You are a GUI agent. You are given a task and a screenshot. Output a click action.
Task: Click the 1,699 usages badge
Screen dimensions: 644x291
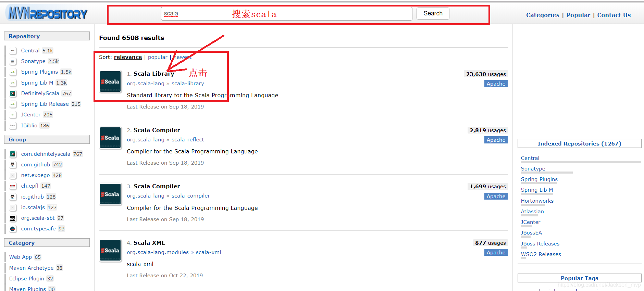click(488, 187)
